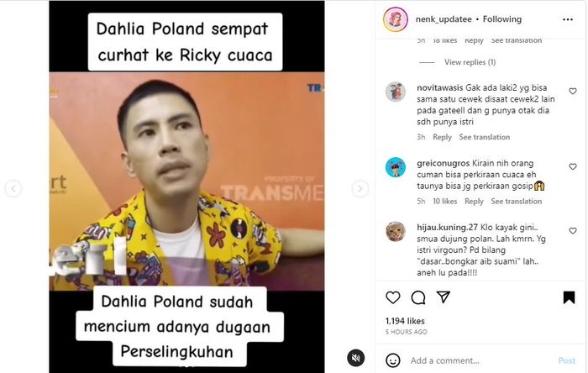Open emoji picker smiley icon
588x373 pixels.
tap(392, 360)
